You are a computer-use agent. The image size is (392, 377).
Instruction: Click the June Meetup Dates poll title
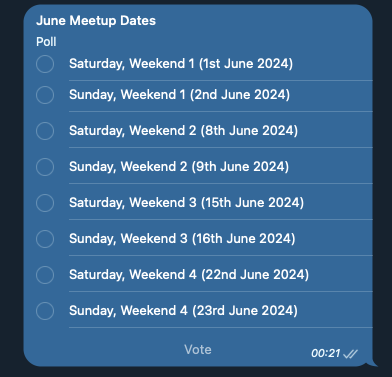click(x=96, y=21)
